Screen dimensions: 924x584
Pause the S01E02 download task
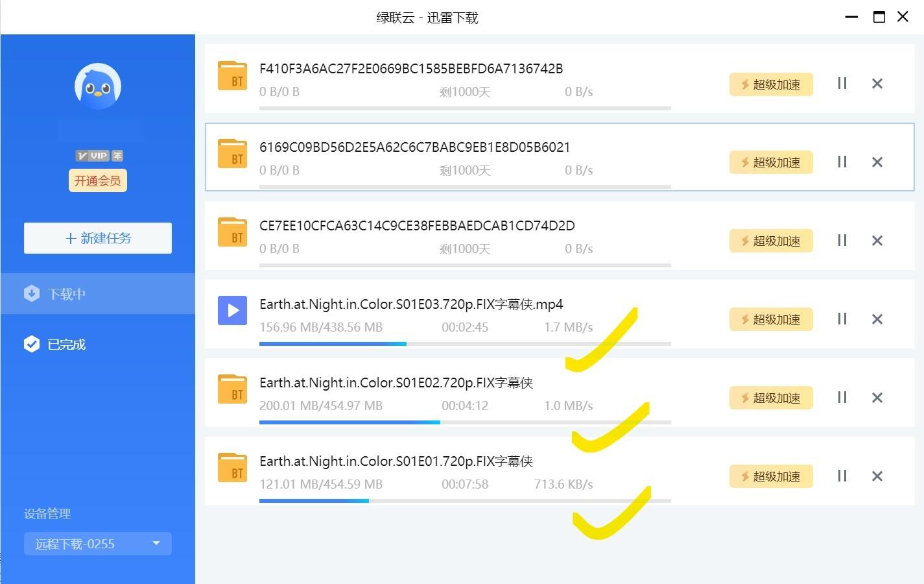point(842,397)
